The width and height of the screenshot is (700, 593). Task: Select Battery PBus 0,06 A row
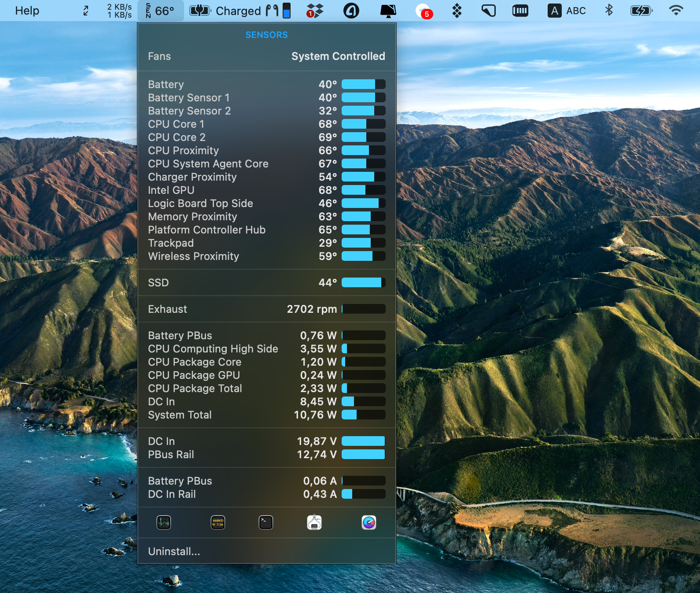click(x=267, y=481)
